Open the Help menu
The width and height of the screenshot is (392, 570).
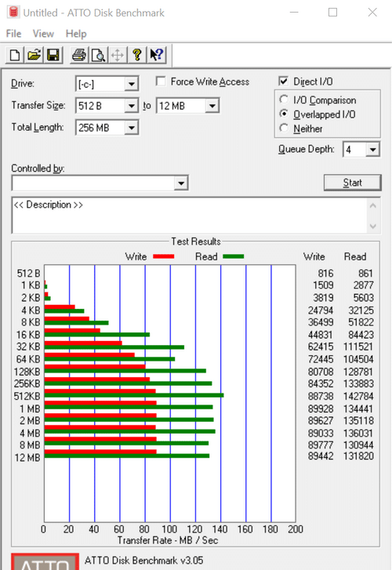click(x=76, y=34)
